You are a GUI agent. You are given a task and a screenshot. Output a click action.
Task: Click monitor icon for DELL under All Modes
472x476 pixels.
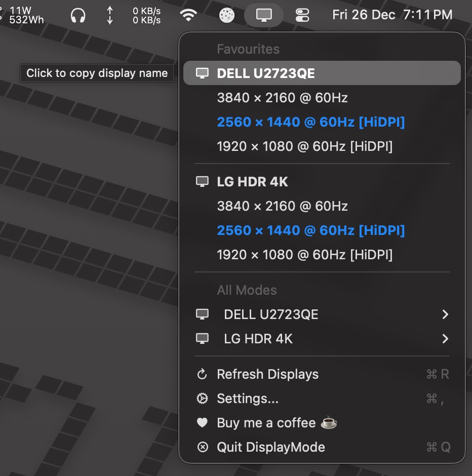pyautogui.click(x=202, y=314)
